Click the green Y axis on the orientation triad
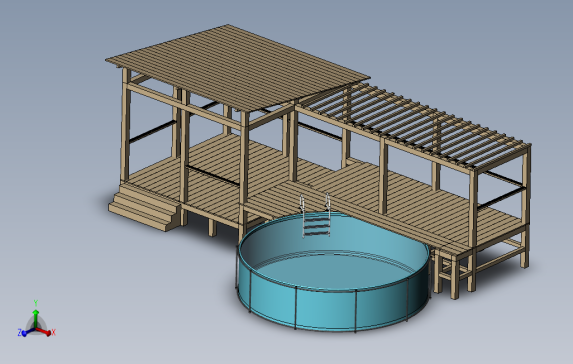 tap(35, 318)
